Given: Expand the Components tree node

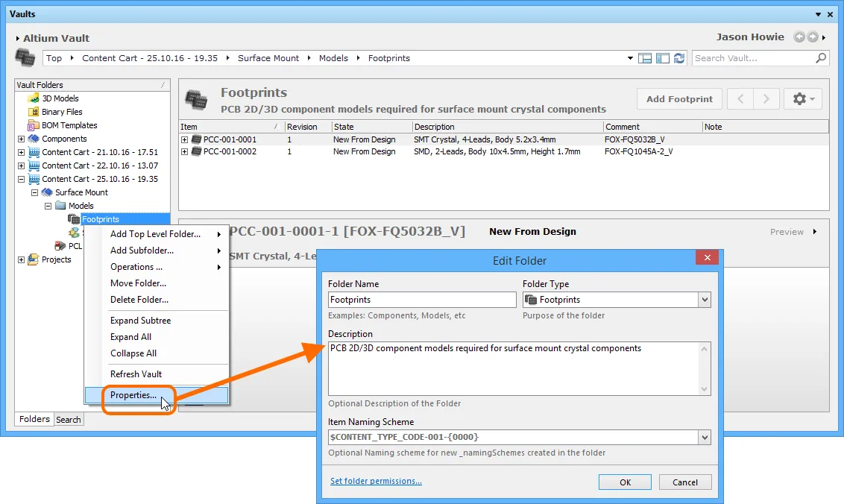Looking at the screenshot, I should pyautogui.click(x=21, y=139).
